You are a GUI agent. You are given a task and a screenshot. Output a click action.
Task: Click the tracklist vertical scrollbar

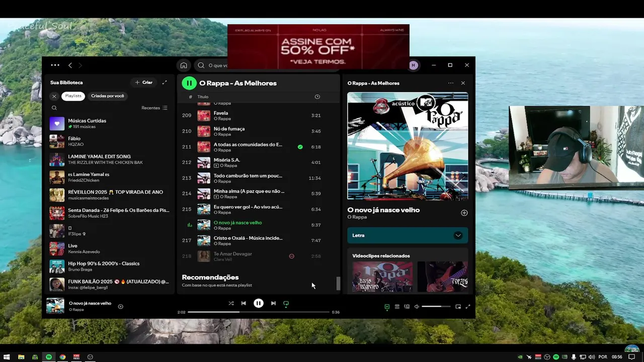pyautogui.click(x=338, y=284)
